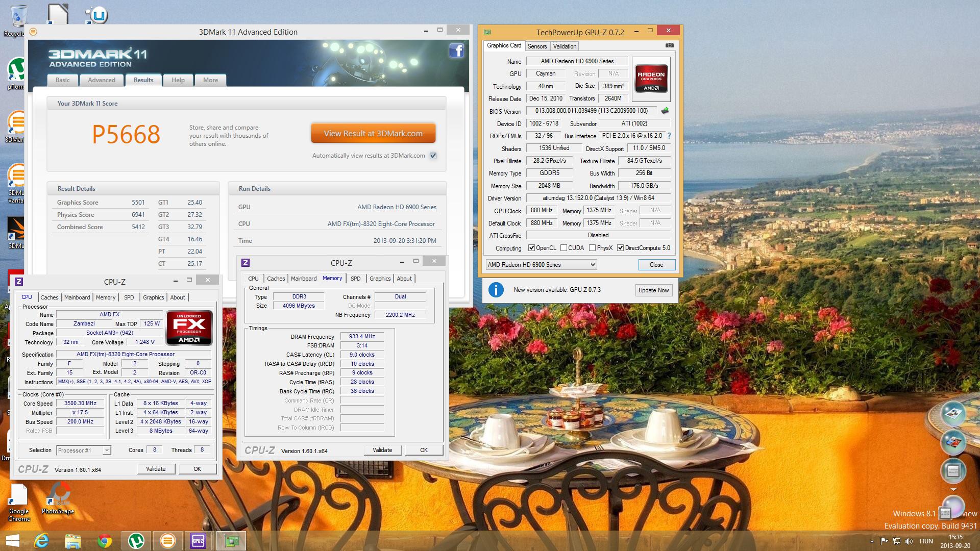Click the bus interface question mark icon
The width and height of the screenshot is (980, 551).
(x=669, y=136)
